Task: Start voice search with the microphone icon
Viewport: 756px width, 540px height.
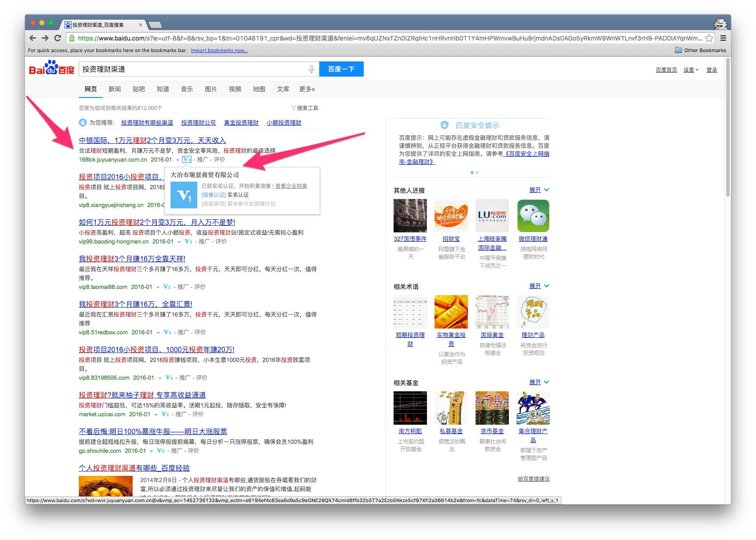Action: pyautogui.click(x=312, y=69)
